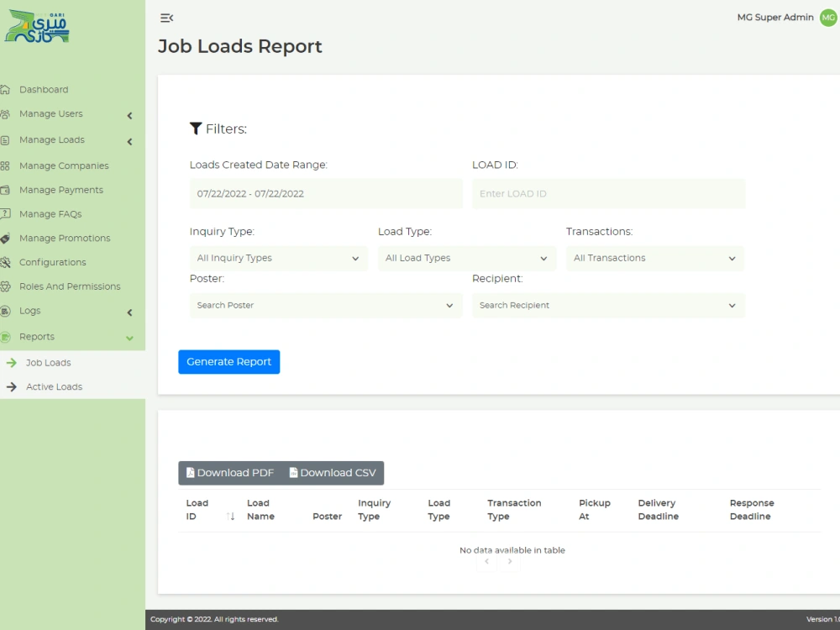The image size is (840, 630).
Task: Open the All Transactions dropdown
Action: pos(655,258)
